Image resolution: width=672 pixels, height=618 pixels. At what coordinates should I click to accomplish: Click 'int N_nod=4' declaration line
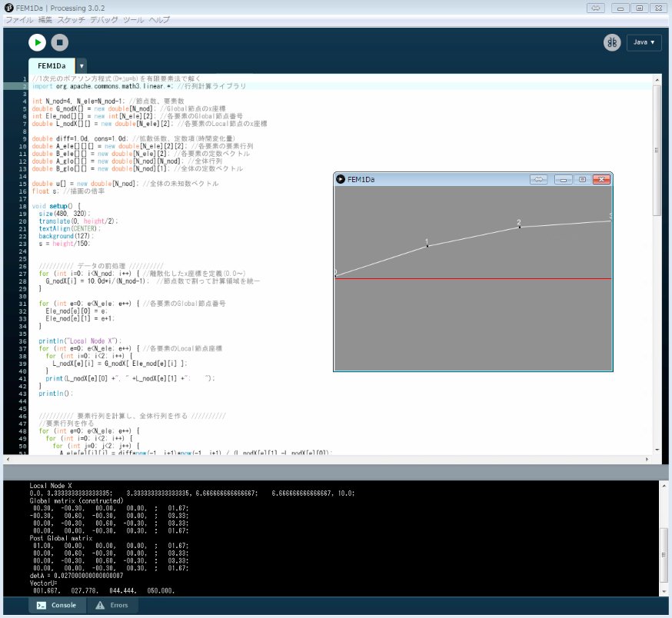tap(108, 101)
